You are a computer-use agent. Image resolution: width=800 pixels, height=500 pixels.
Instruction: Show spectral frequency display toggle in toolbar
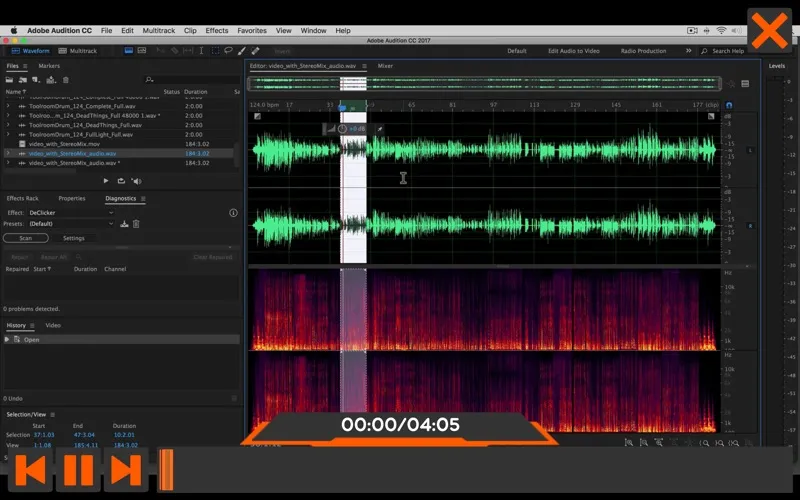pyautogui.click(x=129, y=51)
